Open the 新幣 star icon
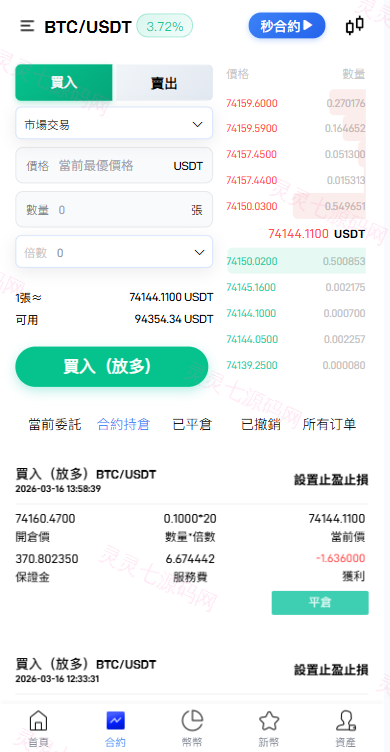Image resolution: width=390 pixels, height=752 pixels. coord(269,720)
